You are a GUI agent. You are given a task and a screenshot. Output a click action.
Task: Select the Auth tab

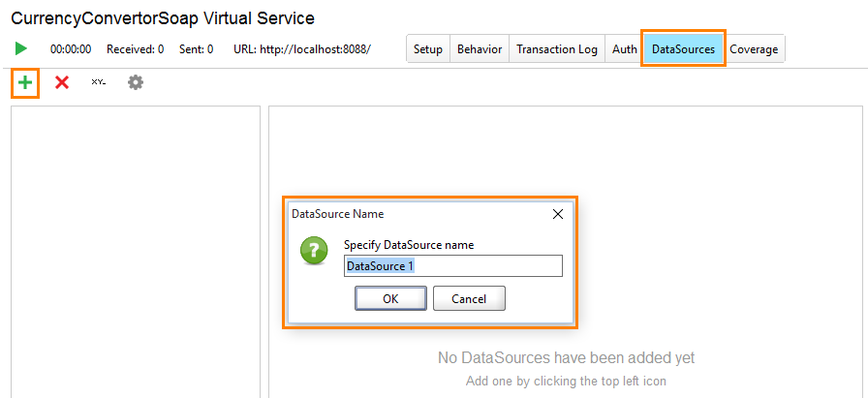[625, 49]
